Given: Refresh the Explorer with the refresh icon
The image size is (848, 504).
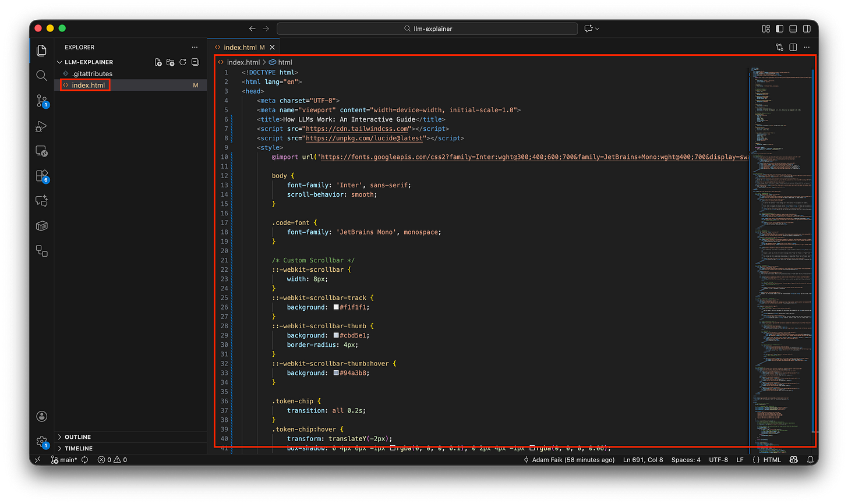Looking at the screenshot, I should pos(182,62).
